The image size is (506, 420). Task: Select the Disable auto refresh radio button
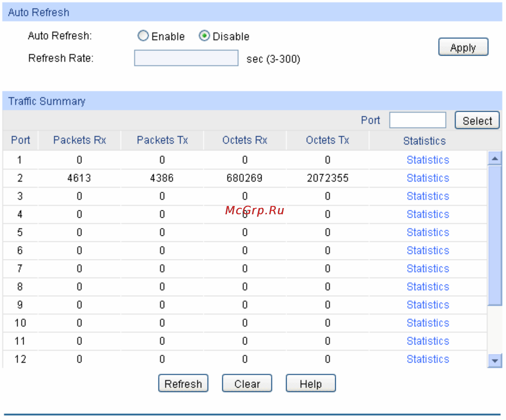click(204, 36)
